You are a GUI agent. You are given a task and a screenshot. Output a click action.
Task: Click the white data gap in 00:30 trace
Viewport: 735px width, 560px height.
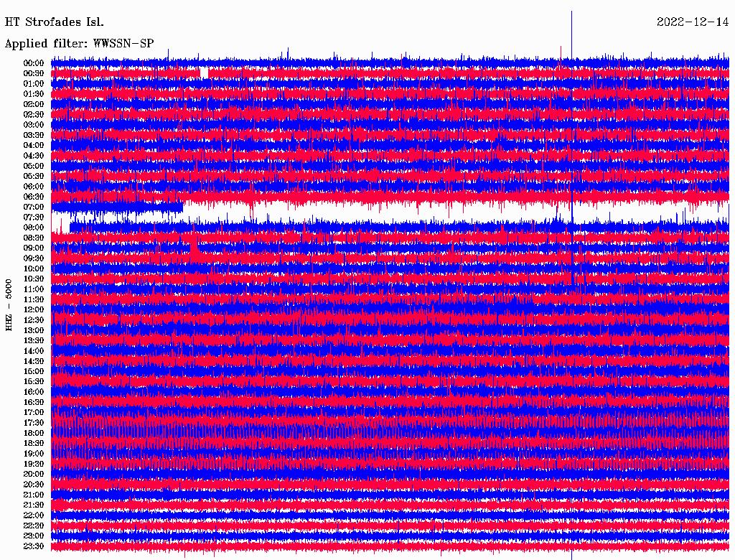click(x=204, y=73)
